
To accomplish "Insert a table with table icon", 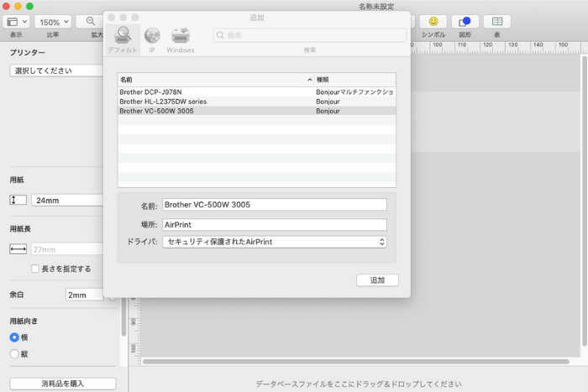I will (x=497, y=22).
